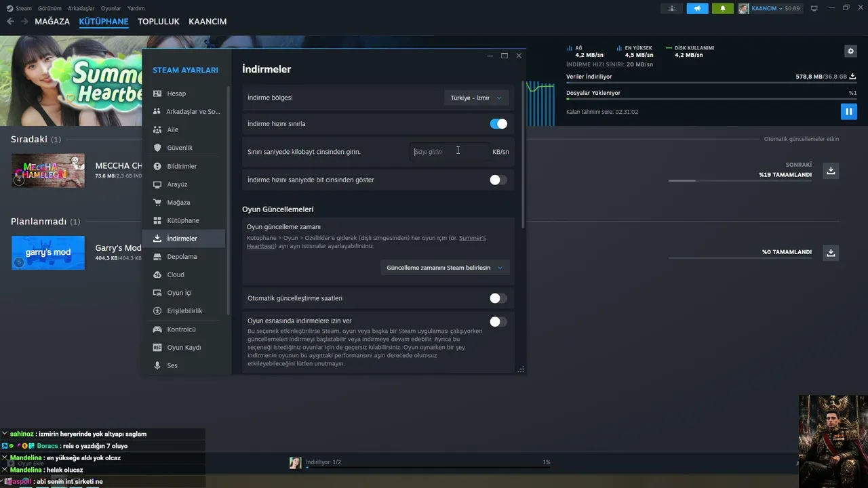Go forward with the right arrow
Viewport: 868px width, 488px height.
click(24, 22)
